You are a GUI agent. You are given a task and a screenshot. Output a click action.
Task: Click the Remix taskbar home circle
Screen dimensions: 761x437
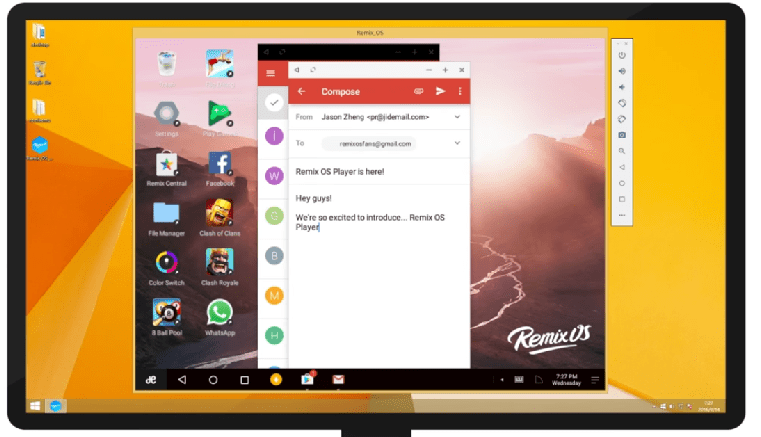[213, 380]
